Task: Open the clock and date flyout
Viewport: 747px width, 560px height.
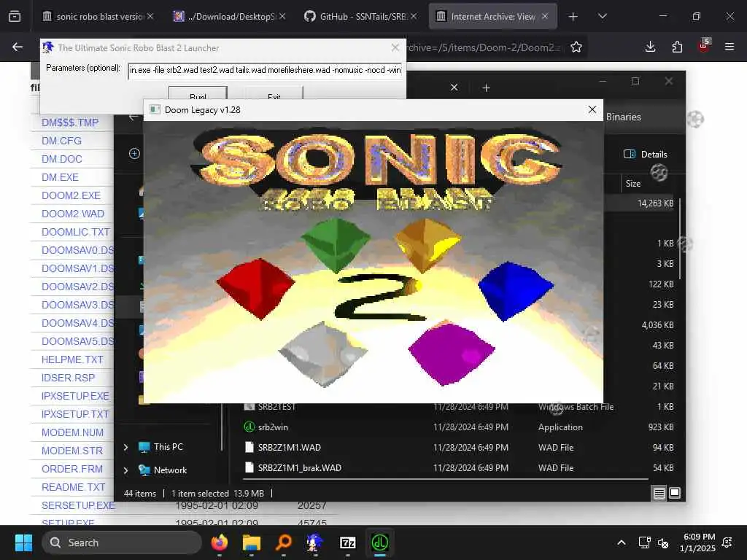Action: [697, 542]
